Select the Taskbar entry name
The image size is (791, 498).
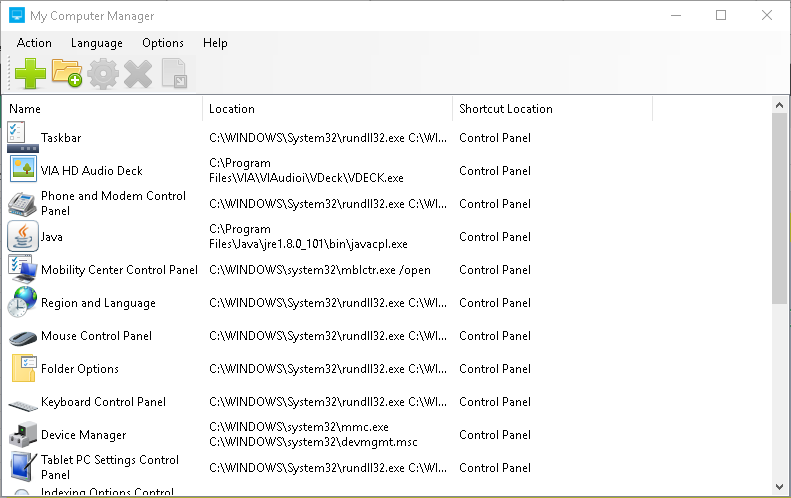(x=61, y=138)
